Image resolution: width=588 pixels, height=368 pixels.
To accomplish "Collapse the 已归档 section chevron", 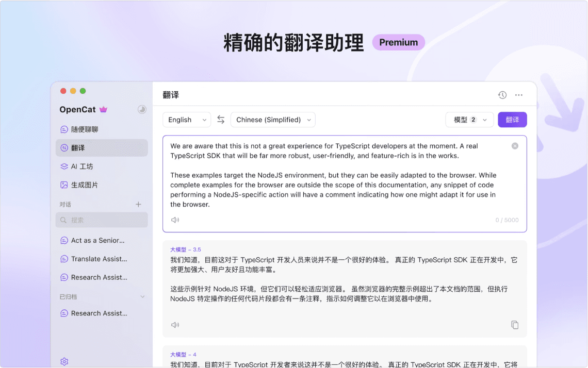I will (x=142, y=297).
